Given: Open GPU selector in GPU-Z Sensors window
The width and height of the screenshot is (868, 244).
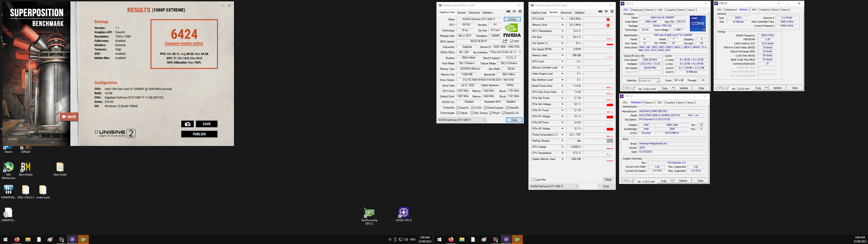Looking at the screenshot, I should (x=554, y=186).
